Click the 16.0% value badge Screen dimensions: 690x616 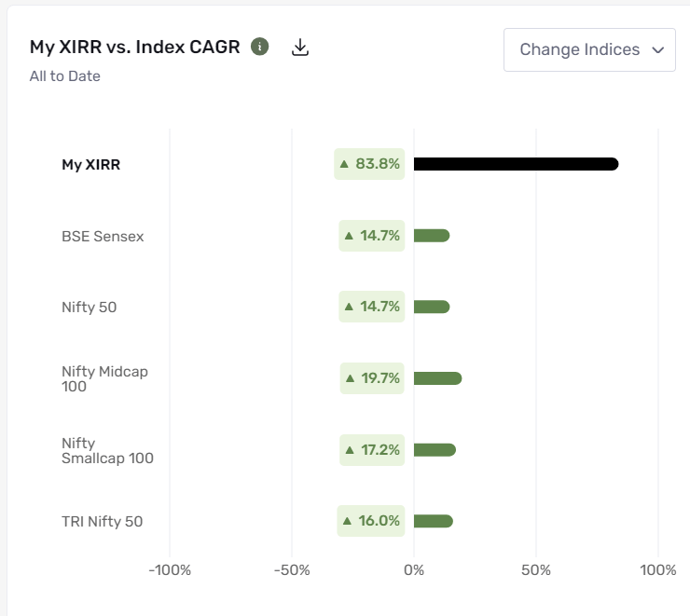coord(371,521)
